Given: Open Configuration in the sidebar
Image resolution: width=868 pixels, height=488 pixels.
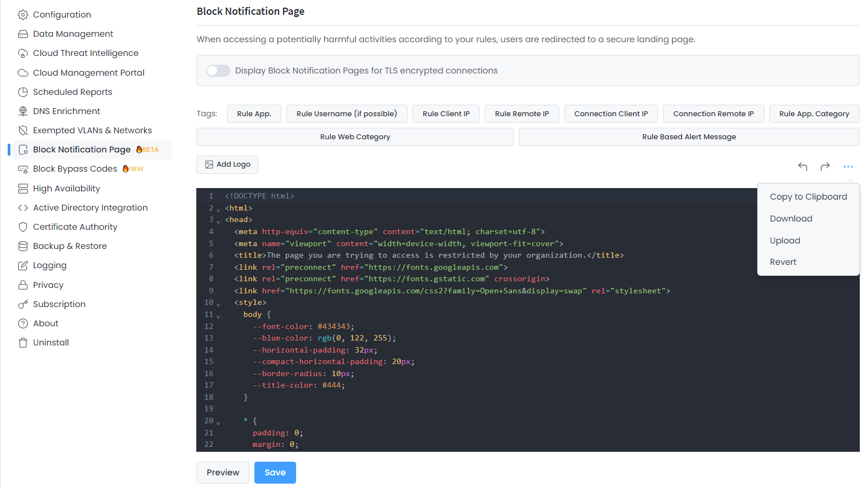Looking at the screenshot, I should [62, 15].
